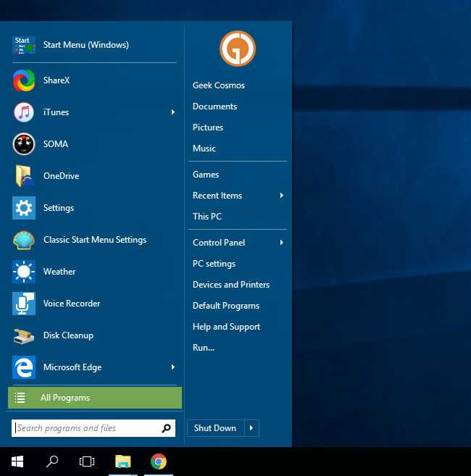Open File Explorer from the taskbar
The width and height of the screenshot is (471, 476).
pos(123,462)
